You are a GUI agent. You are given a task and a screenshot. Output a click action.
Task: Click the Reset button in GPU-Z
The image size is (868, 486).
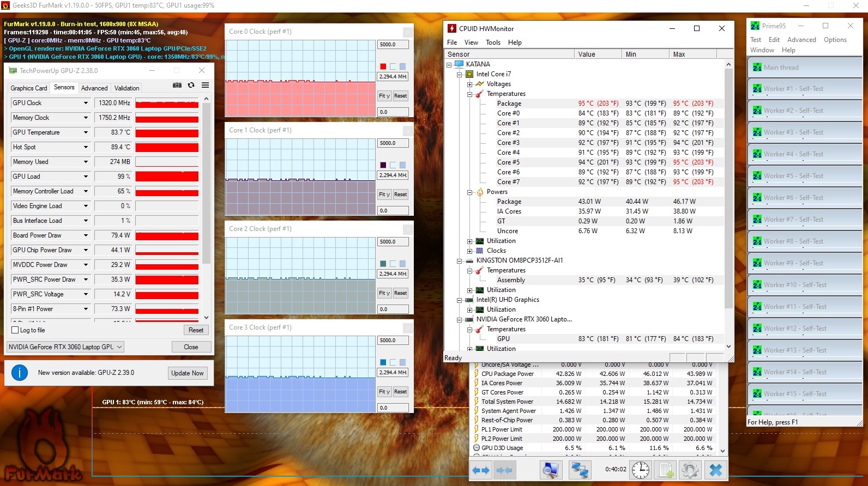[196, 330]
